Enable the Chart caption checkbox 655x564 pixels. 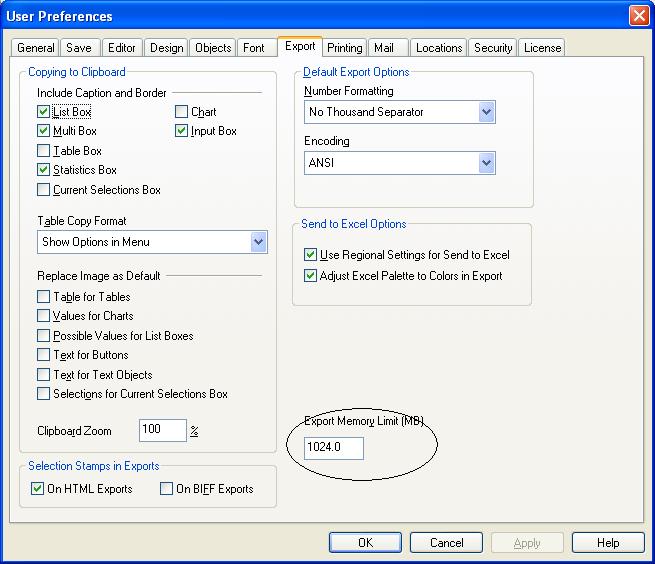coord(181,112)
